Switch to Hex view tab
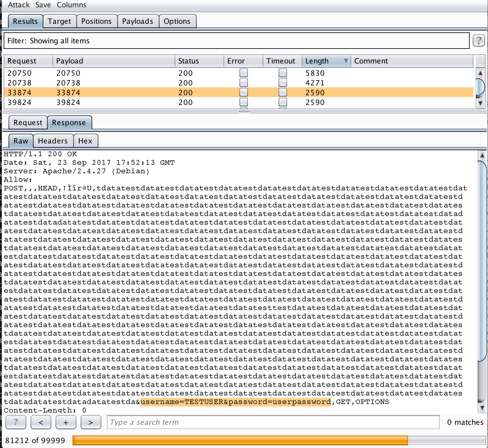Screen dimensions: 488x448 click(x=85, y=141)
